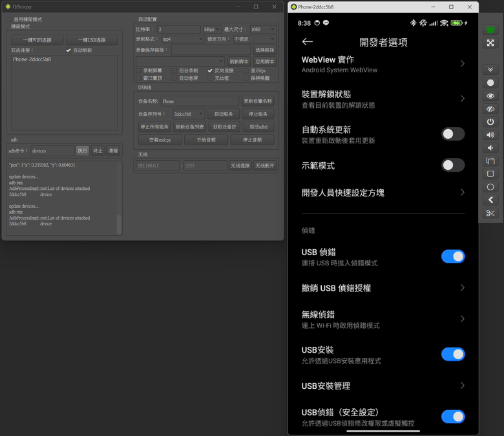Click the square menu key icon in toolbar

pos(490,174)
